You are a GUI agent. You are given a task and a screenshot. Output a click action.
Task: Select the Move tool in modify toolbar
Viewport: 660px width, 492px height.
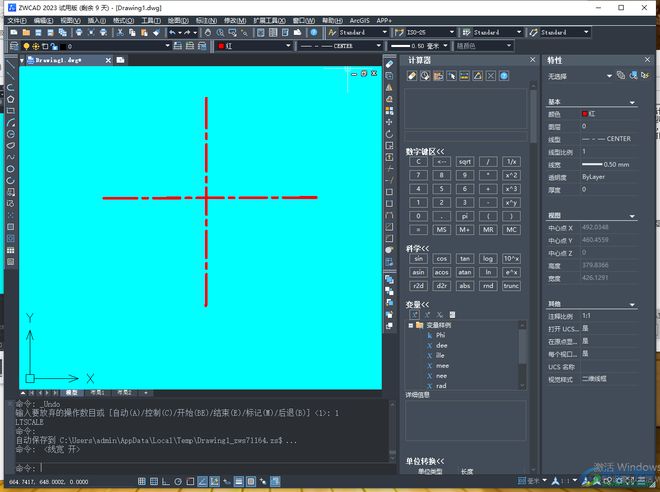click(x=389, y=122)
